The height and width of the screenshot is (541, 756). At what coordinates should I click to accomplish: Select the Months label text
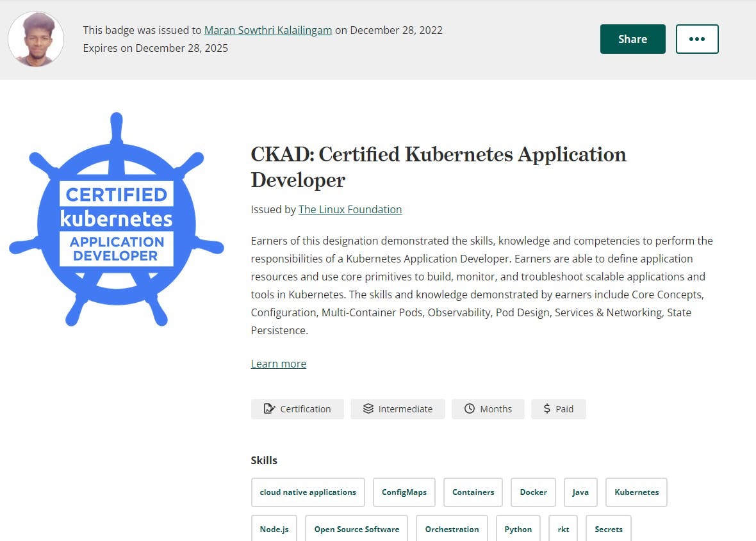pyautogui.click(x=496, y=409)
